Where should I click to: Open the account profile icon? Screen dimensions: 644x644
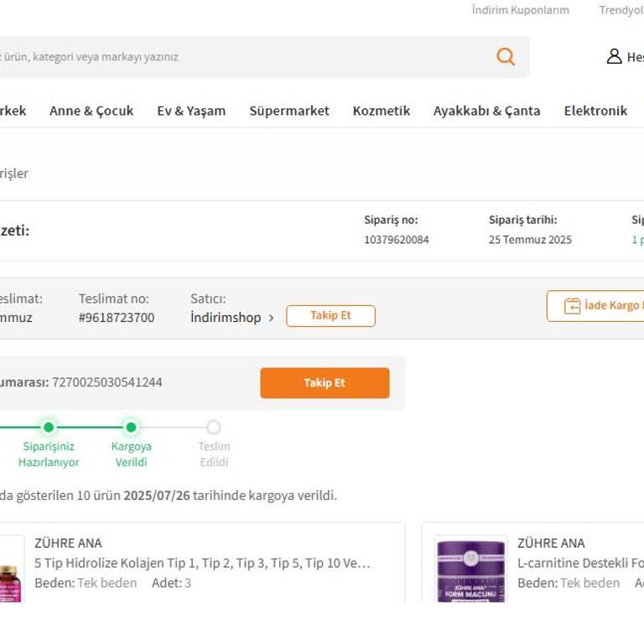click(614, 56)
